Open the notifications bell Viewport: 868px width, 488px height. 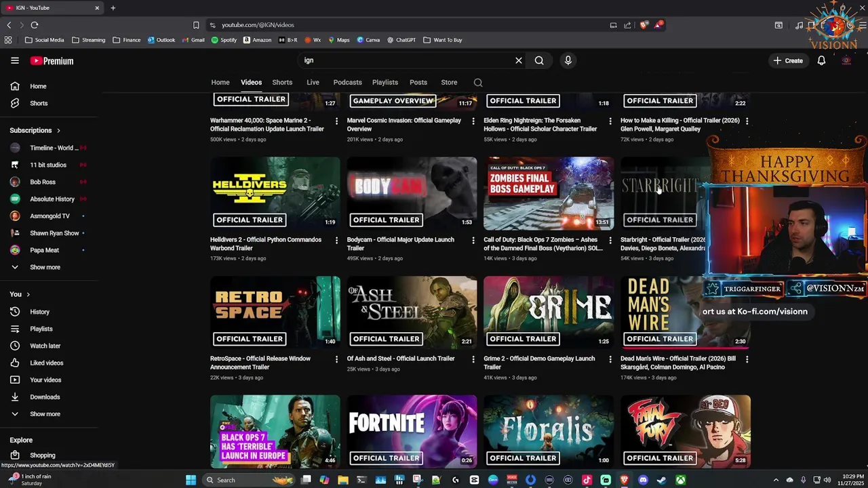pyautogui.click(x=821, y=60)
